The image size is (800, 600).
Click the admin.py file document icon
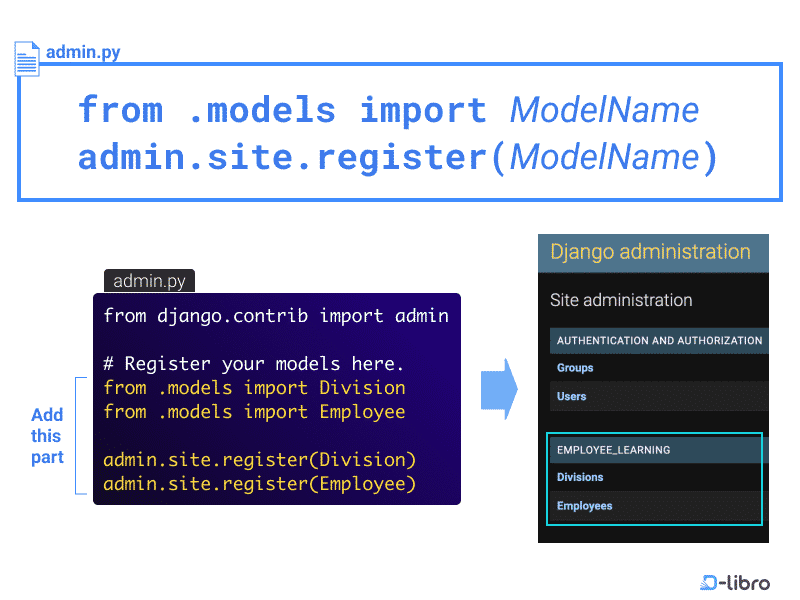(x=27, y=59)
